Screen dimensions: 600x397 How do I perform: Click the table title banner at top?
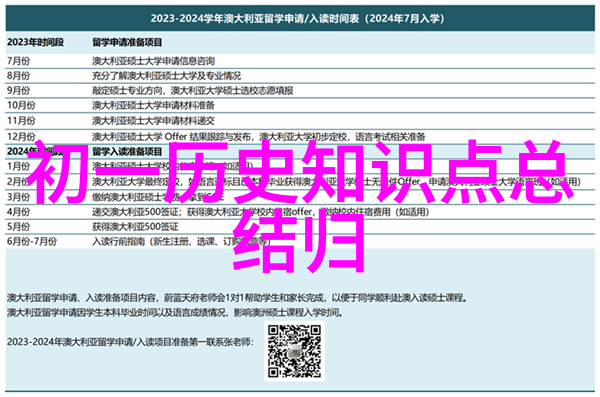coord(300,18)
